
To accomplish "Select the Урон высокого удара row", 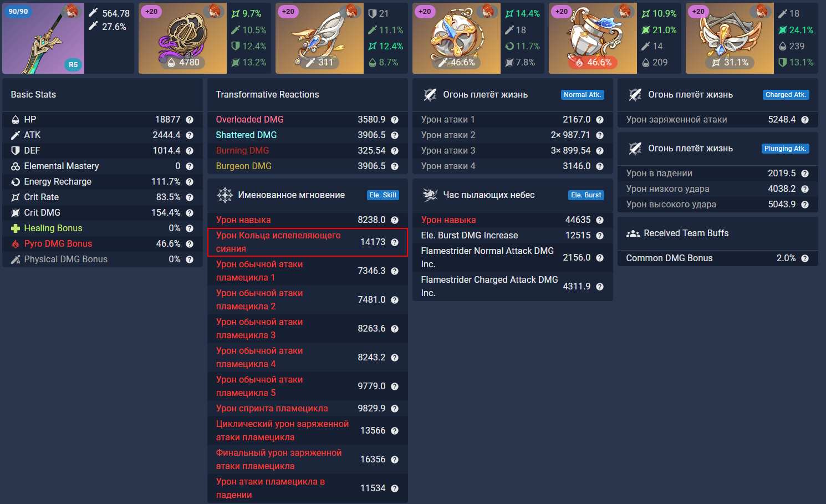I will [718, 205].
